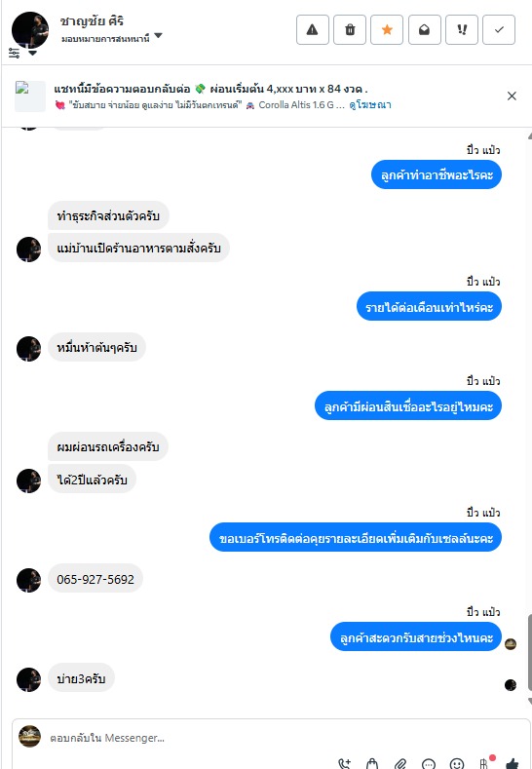This screenshot has width=532, height=769.
Task: Open the emoji smiley picker
Action: click(x=457, y=763)
